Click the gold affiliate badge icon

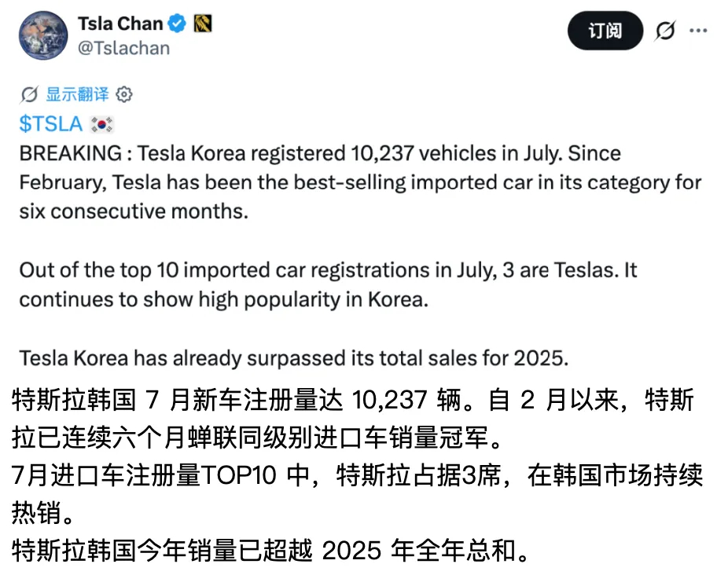[202, 24]
